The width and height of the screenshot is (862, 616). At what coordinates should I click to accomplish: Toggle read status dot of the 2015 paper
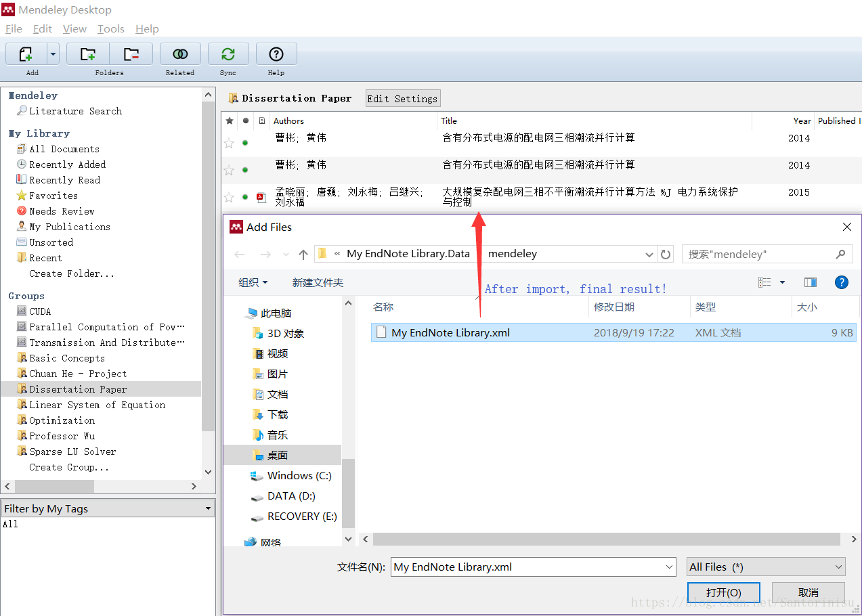[x=245, y=197]
